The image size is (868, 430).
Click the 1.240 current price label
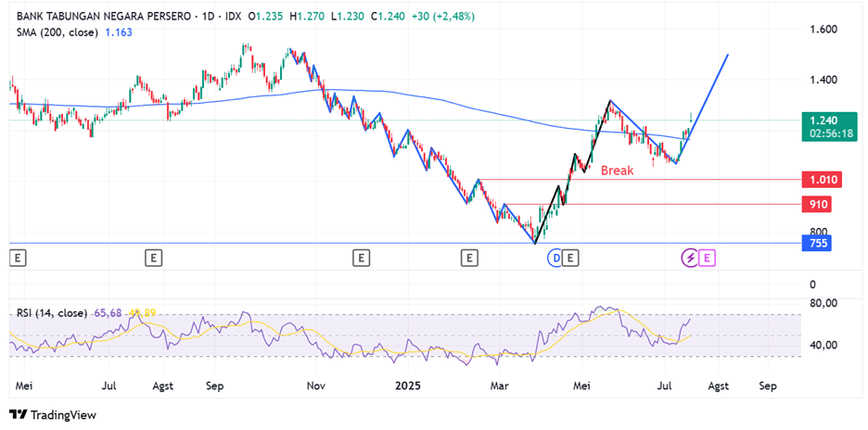pyautogui.click(x=823, y=120)
